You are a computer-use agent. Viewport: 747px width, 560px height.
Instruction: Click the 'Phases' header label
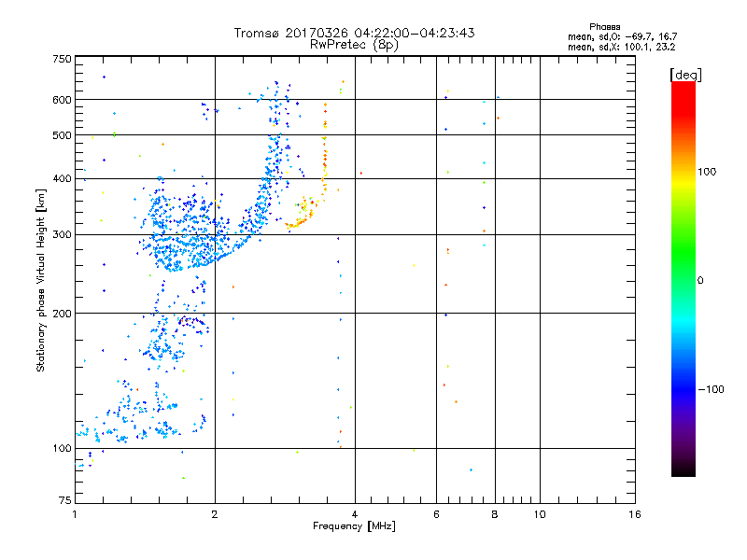pyautogui.click(x=604, y=27)
